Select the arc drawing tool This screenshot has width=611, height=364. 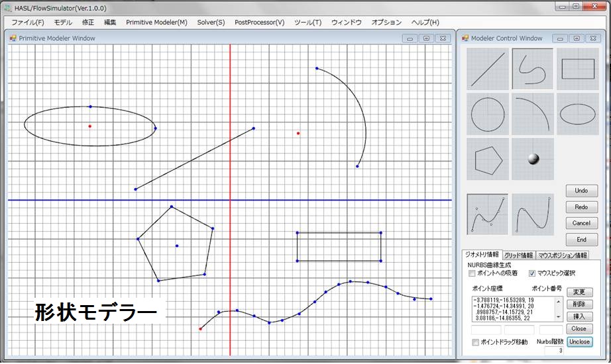pyautogui.click(x=533, y=114)
